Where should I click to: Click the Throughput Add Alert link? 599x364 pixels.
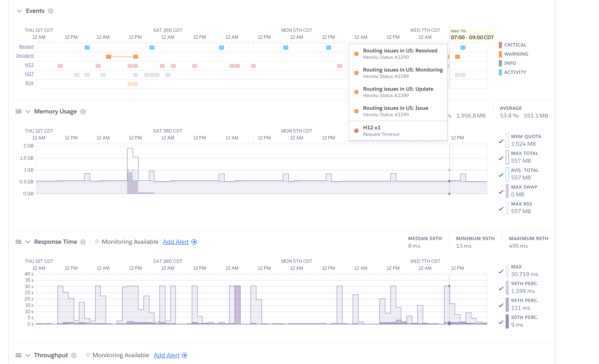(166, 355)
